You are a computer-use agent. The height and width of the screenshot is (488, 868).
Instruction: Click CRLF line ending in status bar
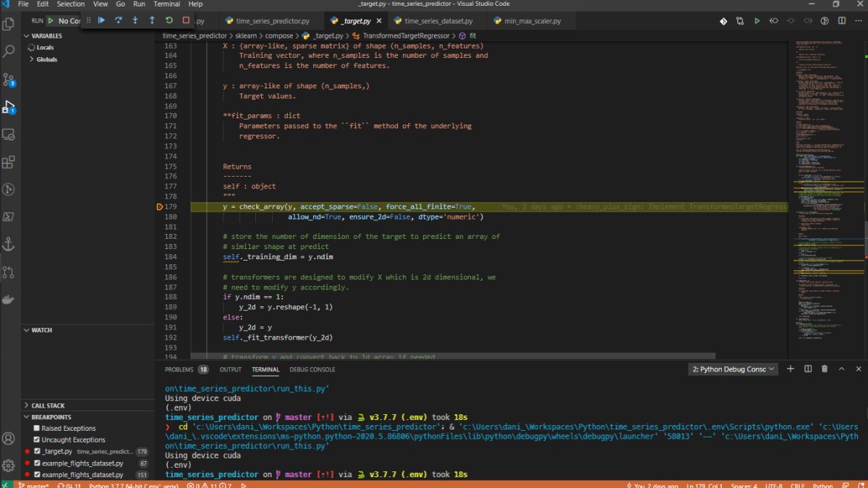pos(798,485)
